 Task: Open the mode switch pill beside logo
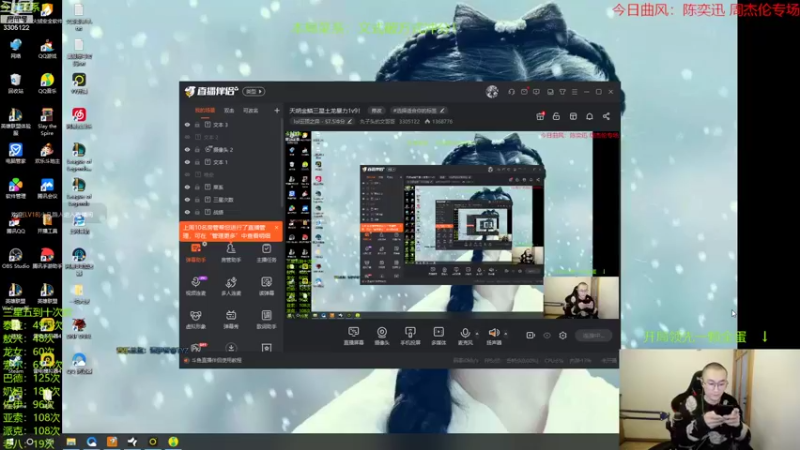click(x=254, y=91)
